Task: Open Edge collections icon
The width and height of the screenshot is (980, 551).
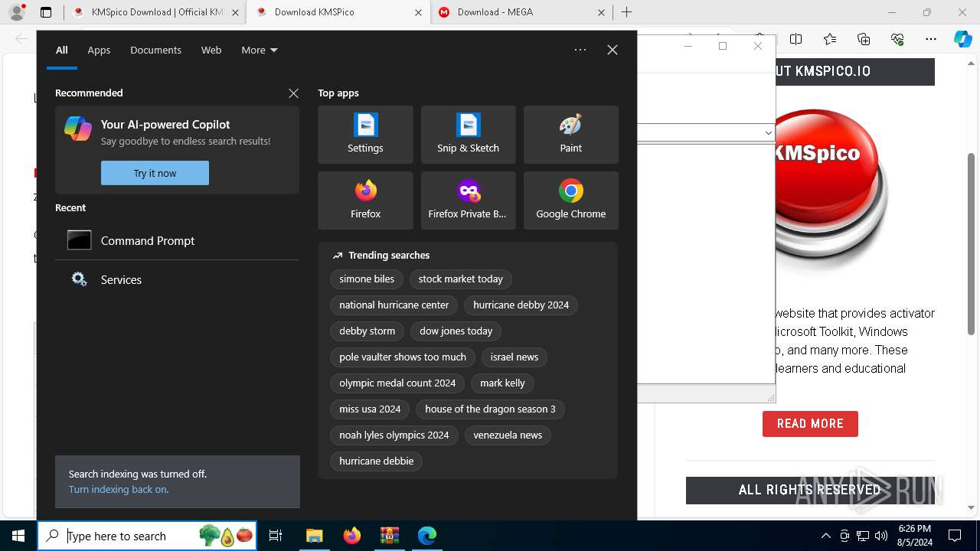Action: point(864,39)
